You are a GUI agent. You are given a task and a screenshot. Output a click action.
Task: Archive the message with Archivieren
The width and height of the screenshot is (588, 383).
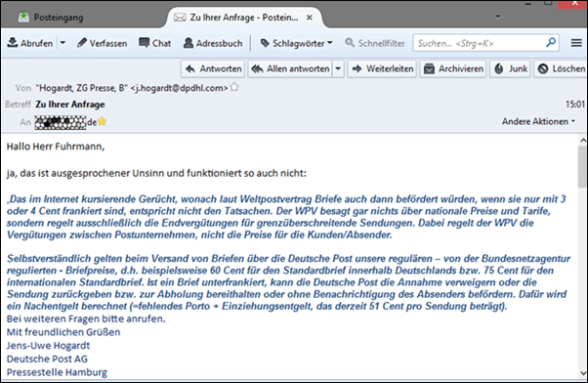453,68
